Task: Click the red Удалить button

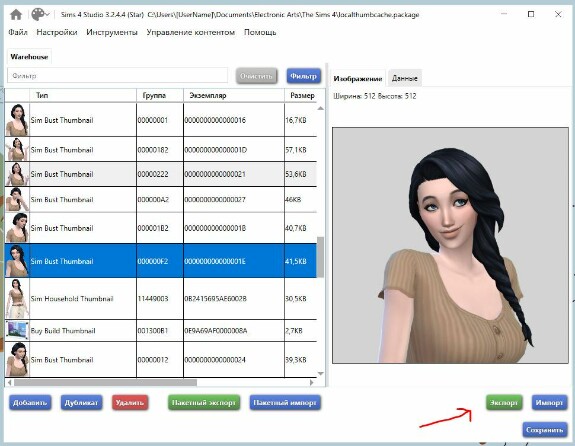Action: coord(130,402)
